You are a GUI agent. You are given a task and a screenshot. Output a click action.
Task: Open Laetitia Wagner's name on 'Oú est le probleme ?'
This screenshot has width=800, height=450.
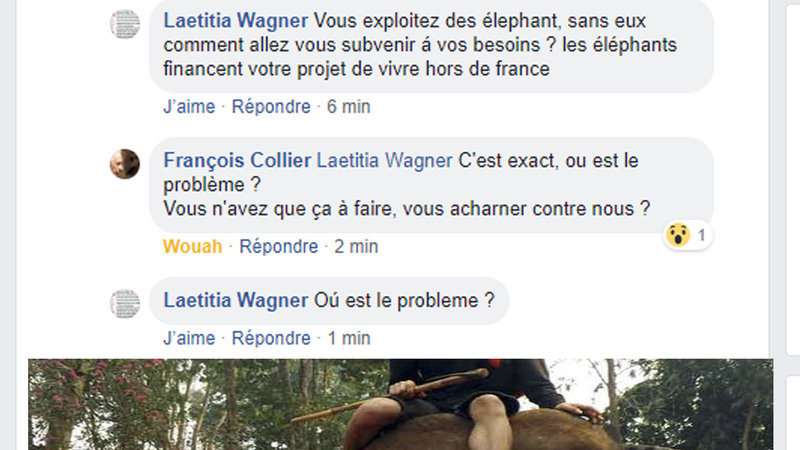(236, 301)
